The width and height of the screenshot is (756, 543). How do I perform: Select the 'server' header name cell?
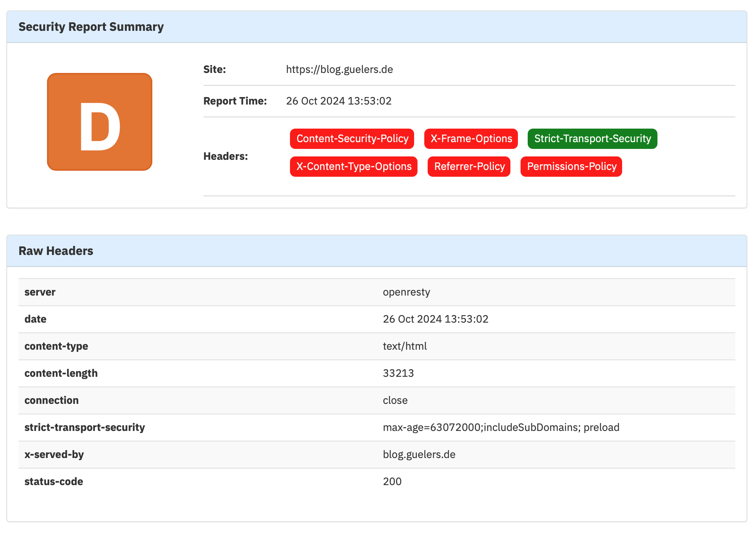[x=40, y=292]
